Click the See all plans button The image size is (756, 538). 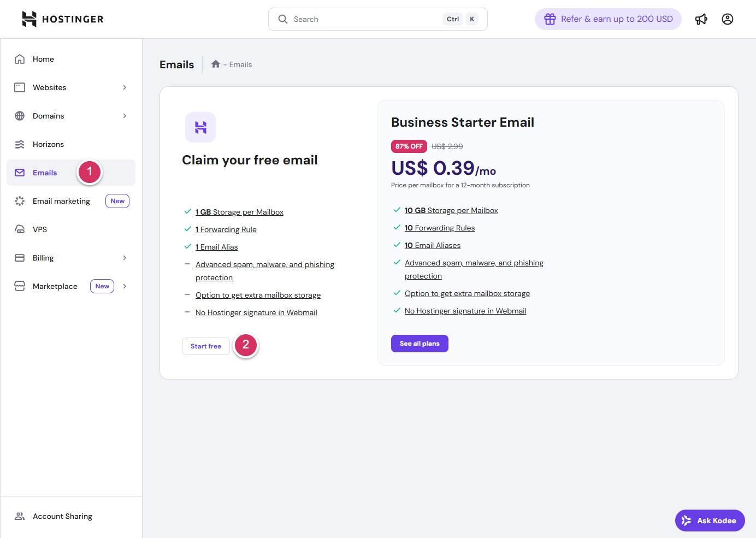(x=420, y=344)
